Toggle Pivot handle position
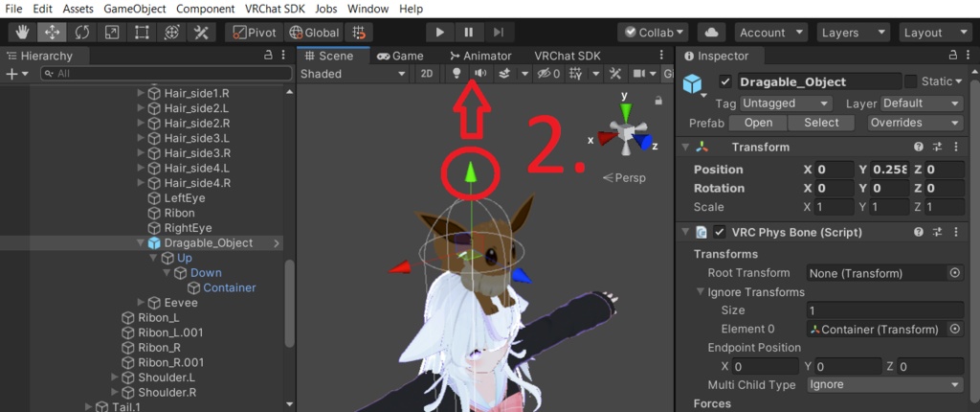The height and width of the screenshot is (412, 980). tap(254, 33)
